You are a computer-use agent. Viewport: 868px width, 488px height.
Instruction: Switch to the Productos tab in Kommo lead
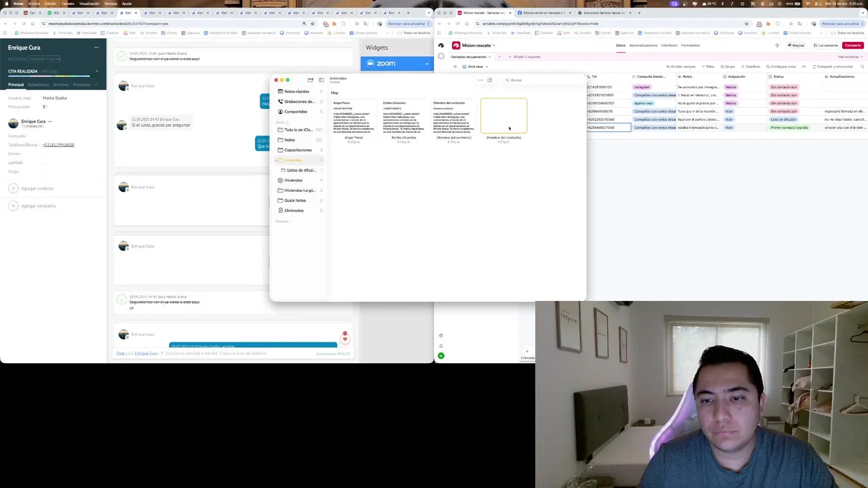(81, 85)
